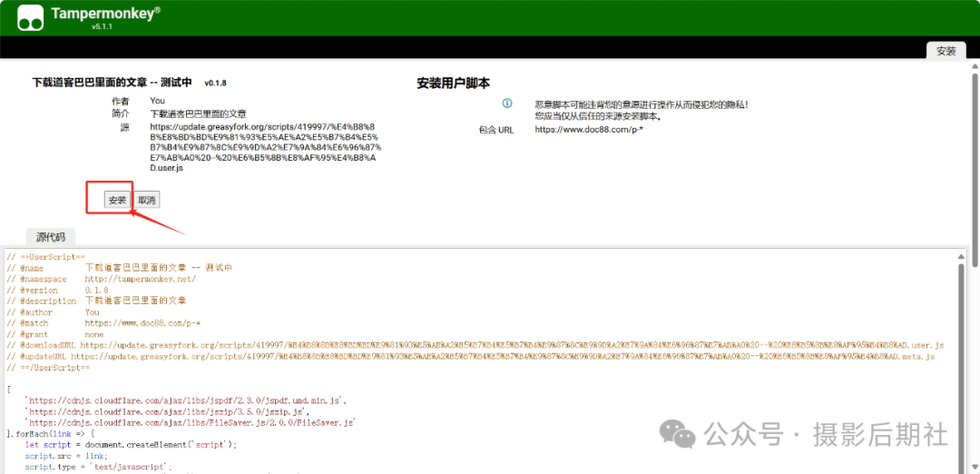This screenshot has width=980, height=474.
Task: Click the author value You
Action: click(158, 100)
